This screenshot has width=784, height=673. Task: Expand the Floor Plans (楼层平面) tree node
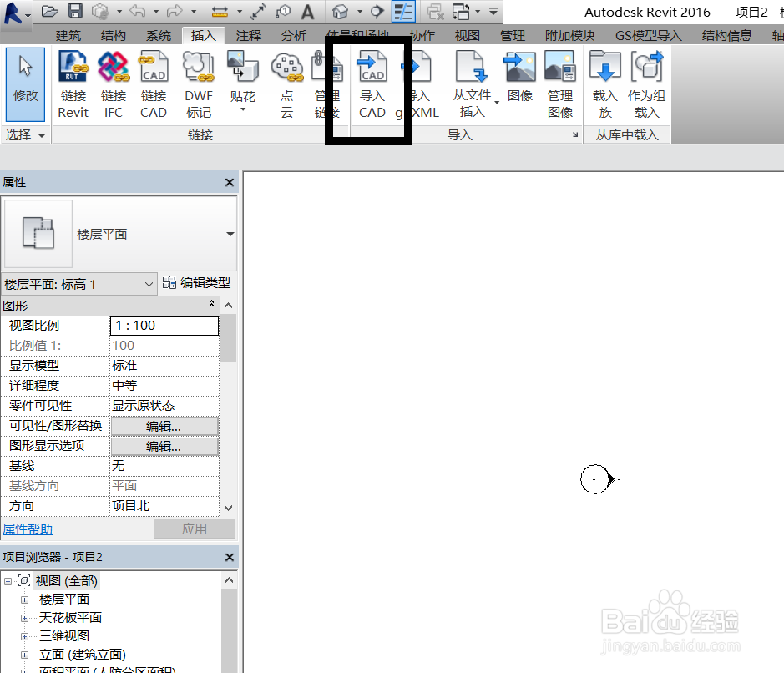[24, 600]
